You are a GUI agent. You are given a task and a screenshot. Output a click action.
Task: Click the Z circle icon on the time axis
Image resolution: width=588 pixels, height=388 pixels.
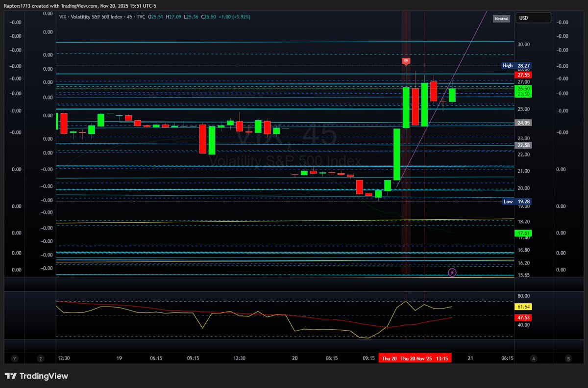[x=41, y=359]
